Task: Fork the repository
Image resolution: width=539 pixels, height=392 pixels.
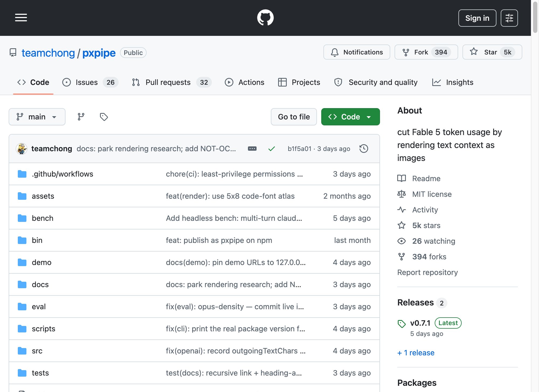Action: coord(426,52)
